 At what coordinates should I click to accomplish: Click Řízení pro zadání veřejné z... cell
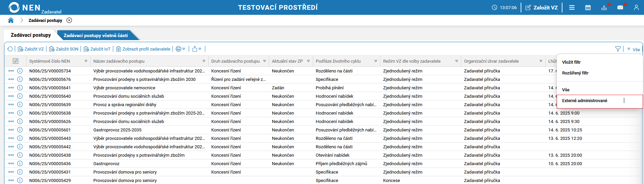238,79
